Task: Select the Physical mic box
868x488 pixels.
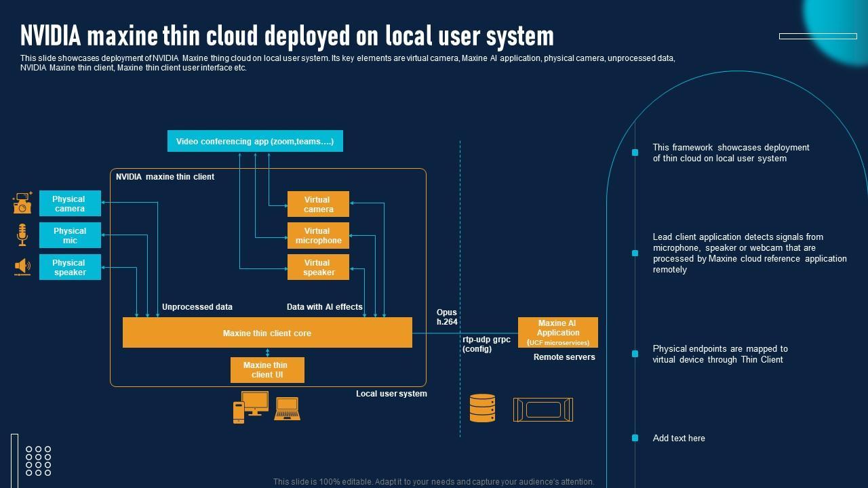Action: 70,236
